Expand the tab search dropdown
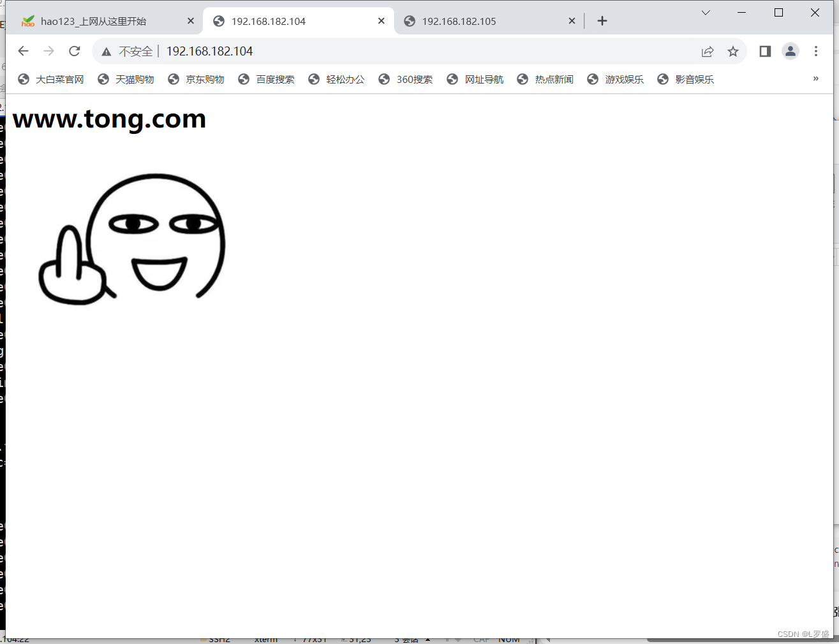This screenshot has width=839, height=644. coord(706,13)
